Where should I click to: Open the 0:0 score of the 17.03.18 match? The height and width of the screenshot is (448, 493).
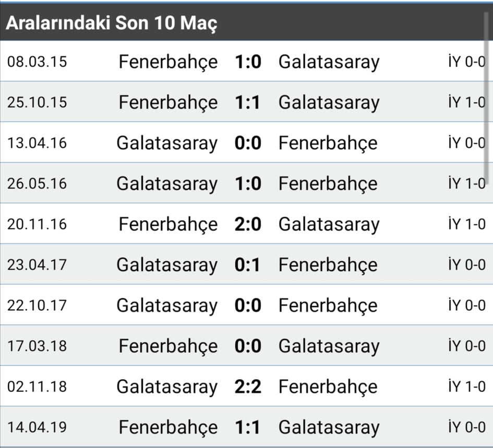(248, 346)
